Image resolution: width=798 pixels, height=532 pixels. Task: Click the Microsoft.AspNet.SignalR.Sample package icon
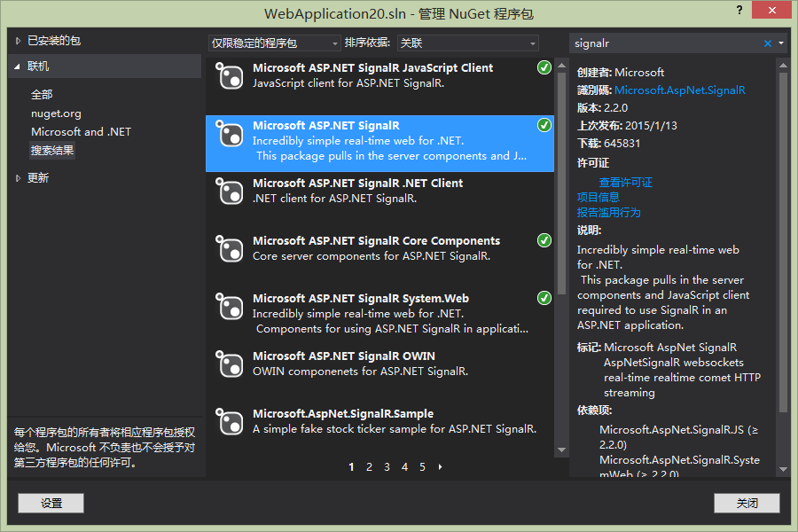229,421
